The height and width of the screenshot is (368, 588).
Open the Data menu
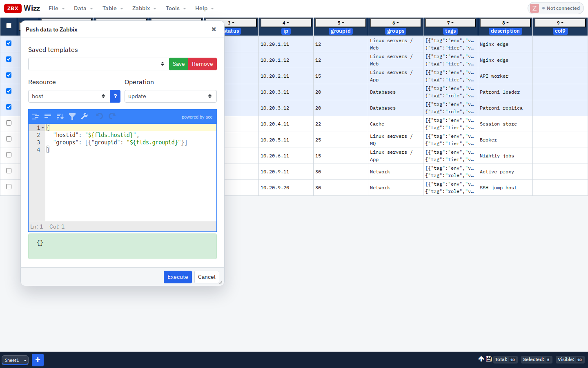click(83, 8)
